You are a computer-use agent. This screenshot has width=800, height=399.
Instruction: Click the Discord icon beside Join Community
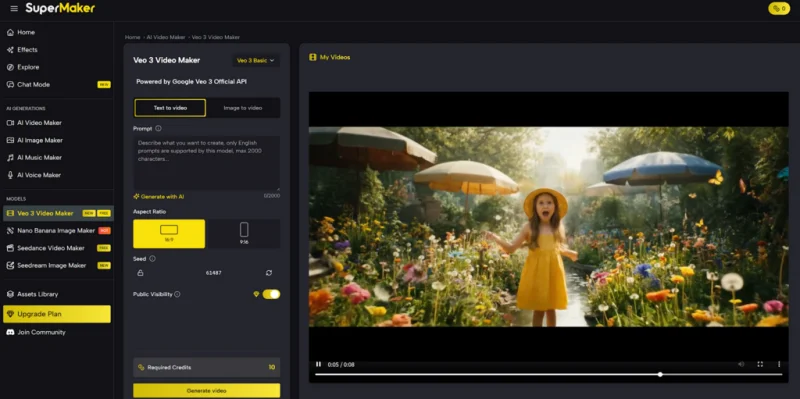pos(10,332)
